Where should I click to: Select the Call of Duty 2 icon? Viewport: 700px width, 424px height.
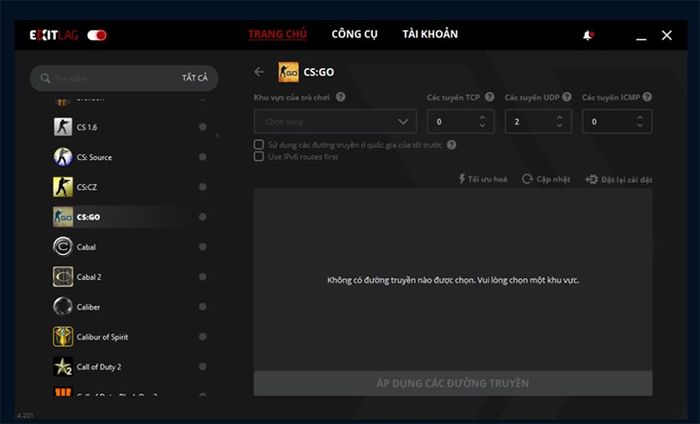tap(62, 366)
